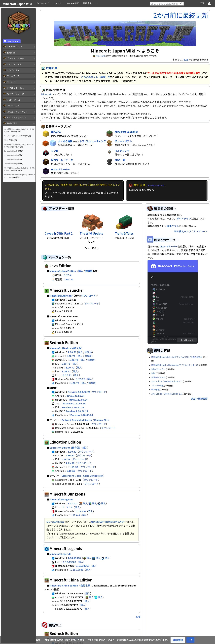Screen dimensions: 215x644
Task: Click the 編集 link below China Edition
Action: pos(138,617)
